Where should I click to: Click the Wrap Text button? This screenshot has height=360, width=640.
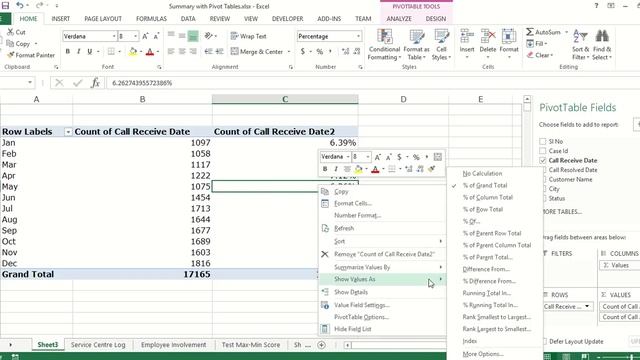pos(248,36)
